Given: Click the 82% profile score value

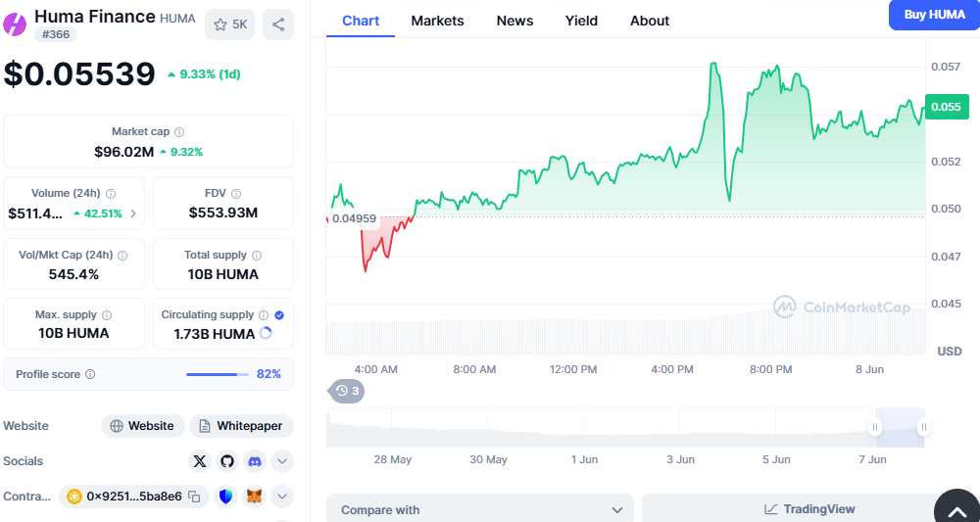Looking at the screenshot, I should coord(269,374).
